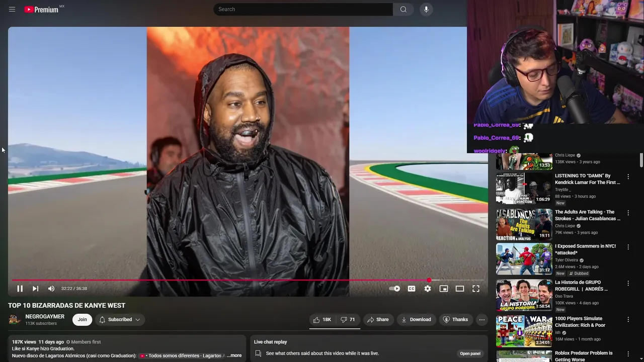Open LISTENING TO DAMN video thumbnail
Image resolution: width=644 pixels, height=362 pixels.
click(x=524, y=188)
